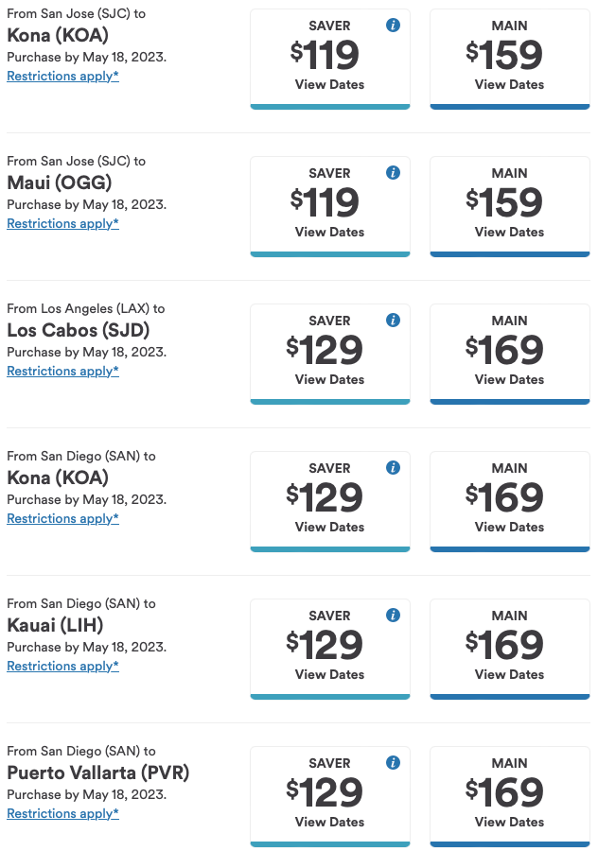The image size is (598, 868).
Task: Select $159 Main fare San Jose to Kona
Action: tap(509, 59)
